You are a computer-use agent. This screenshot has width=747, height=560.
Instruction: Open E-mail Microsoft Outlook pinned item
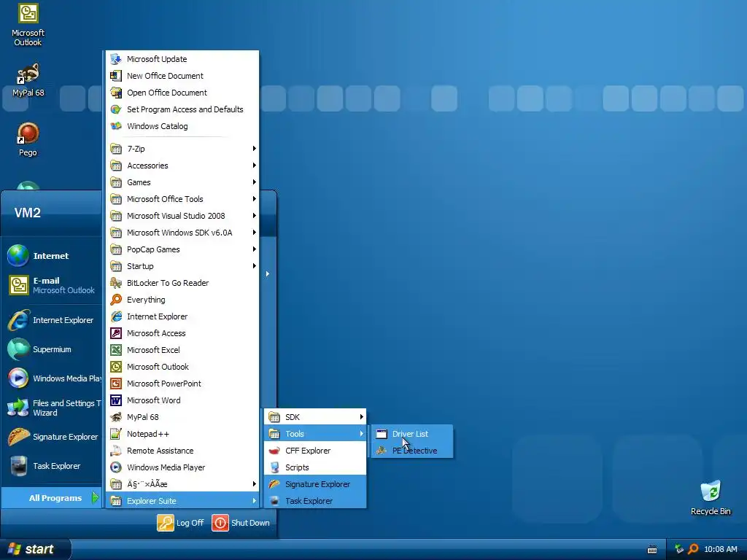click(x=52, y=285)
